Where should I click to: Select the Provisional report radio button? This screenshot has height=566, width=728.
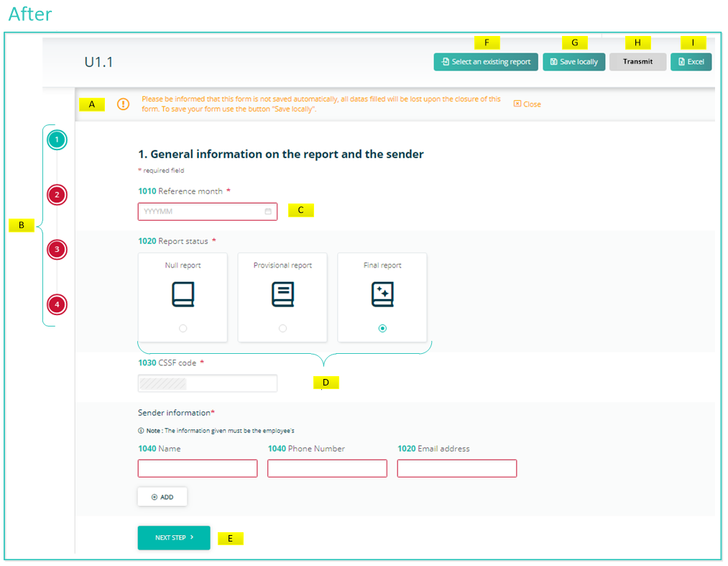point(282,328)
